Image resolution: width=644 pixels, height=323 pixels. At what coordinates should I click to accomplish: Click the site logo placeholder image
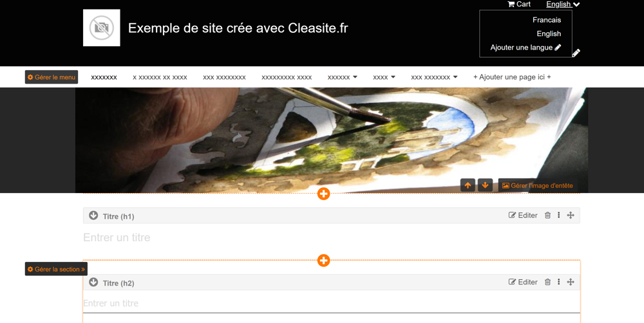pos(102,28)
